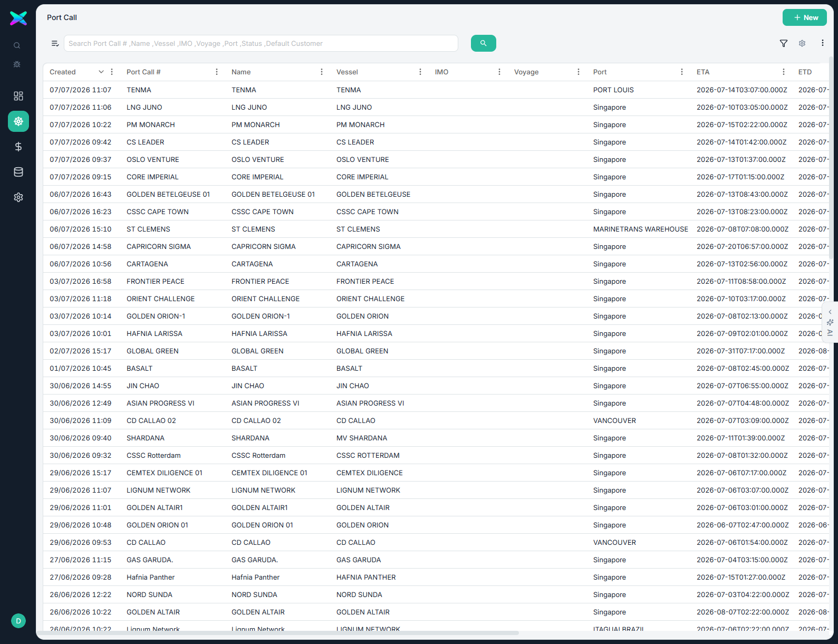The width and height of the screenshot is (838, 644).
Task: Open Vessel column options menu
Action: [x=420, y=72]
